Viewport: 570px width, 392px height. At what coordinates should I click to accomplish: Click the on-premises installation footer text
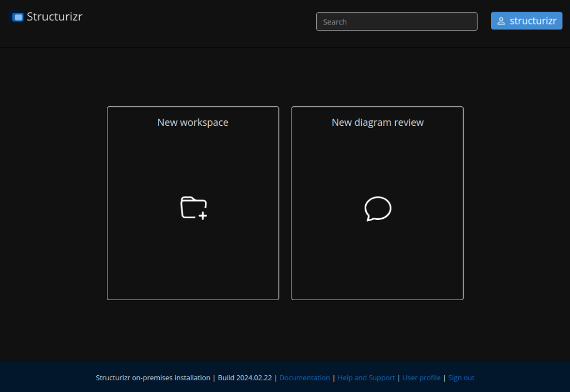pyautogui.click(x=153, y=378)
